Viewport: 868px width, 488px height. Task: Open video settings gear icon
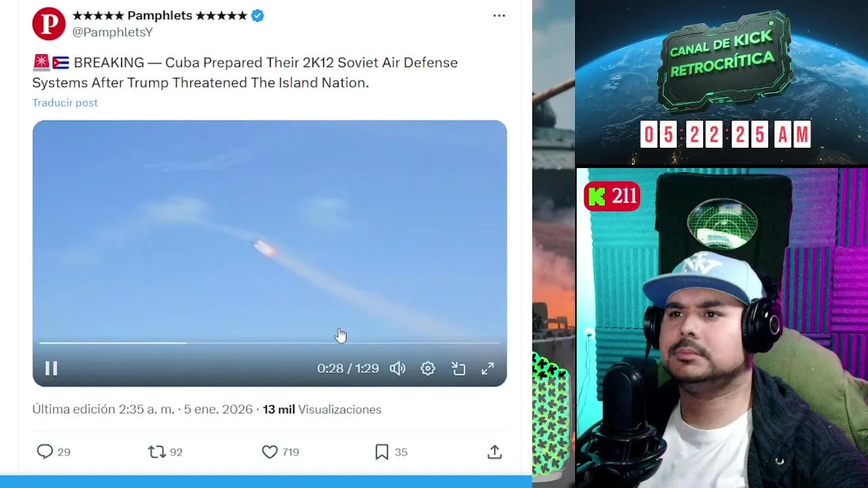click(x=428, y=368)
